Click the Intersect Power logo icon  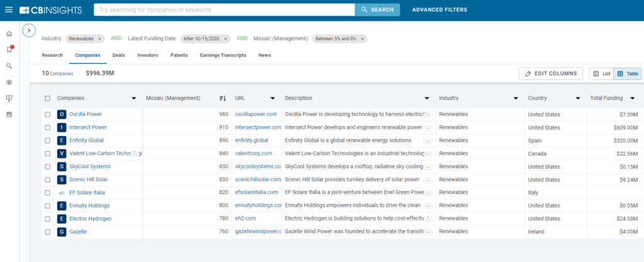[x=62, y=127]
